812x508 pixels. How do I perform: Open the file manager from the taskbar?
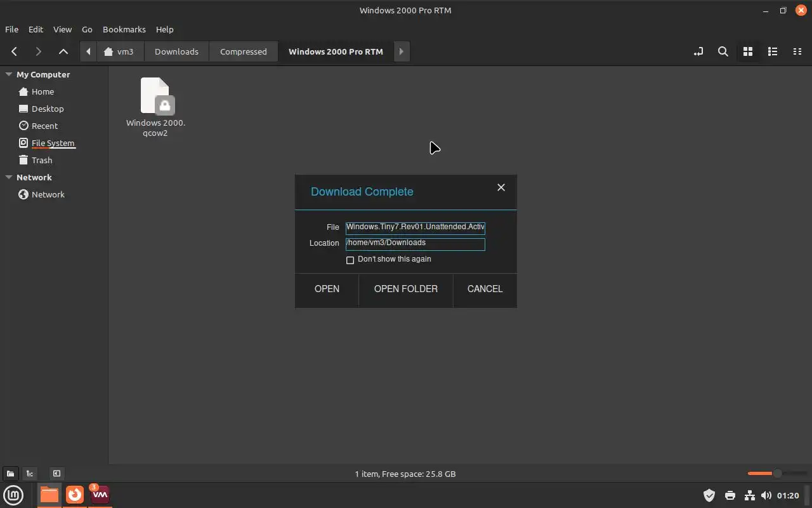tap(49, 495)
